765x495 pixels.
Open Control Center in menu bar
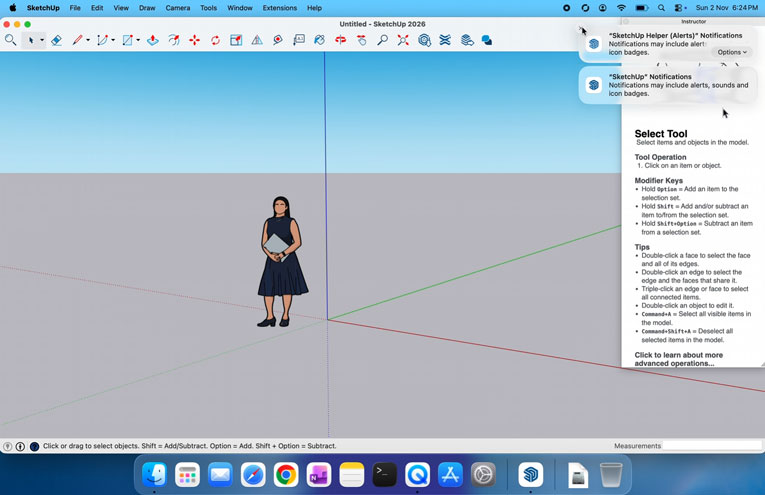click(x=680, y=8)
